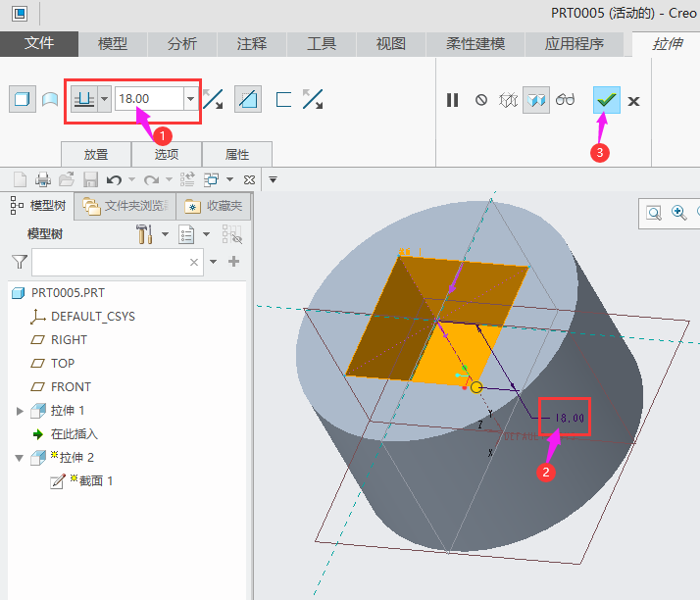700x600 pixels.
Task: Select extrude as solid icon
Action: tap(21, 99)
